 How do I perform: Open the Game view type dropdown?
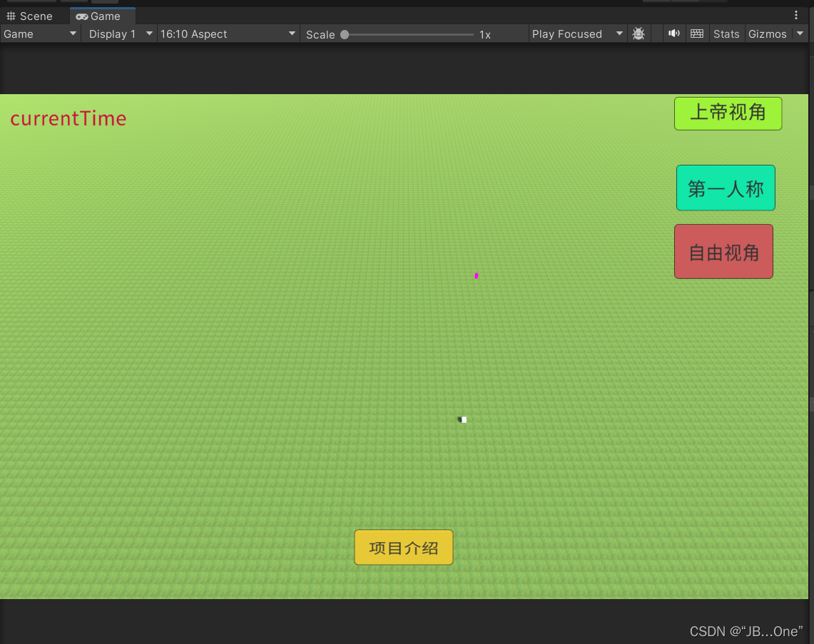coord(40,34)
